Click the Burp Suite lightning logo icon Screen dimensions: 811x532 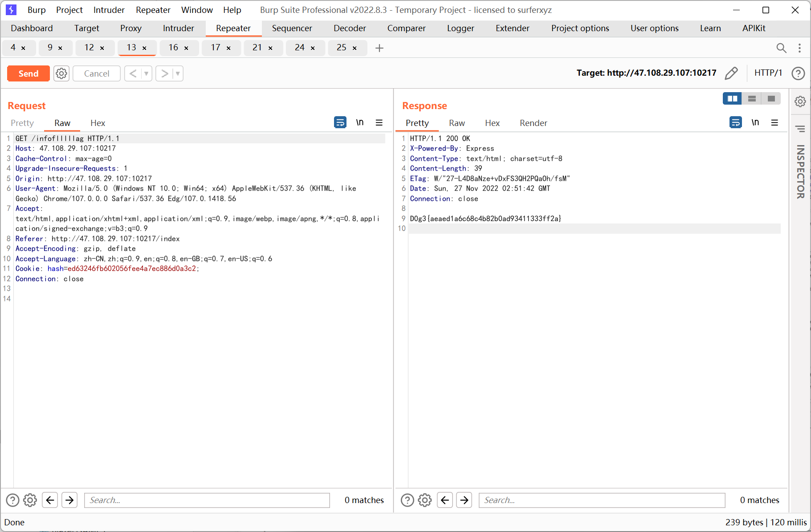[11, 9]
